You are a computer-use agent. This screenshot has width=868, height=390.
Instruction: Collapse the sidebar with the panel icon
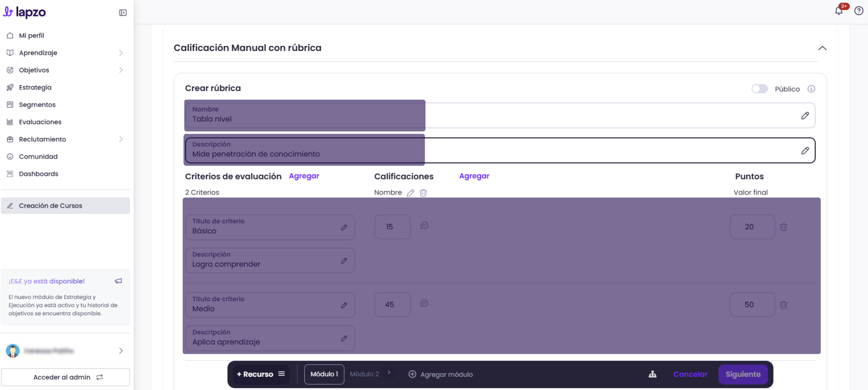(123, 13)
